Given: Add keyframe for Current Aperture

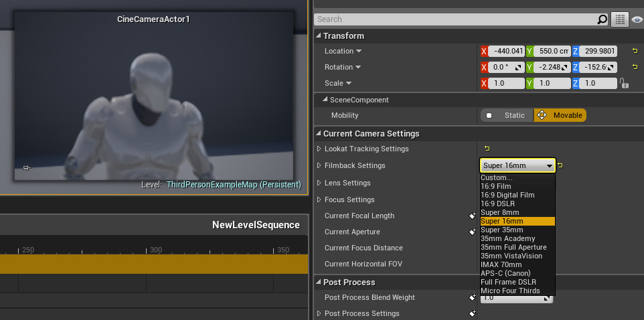Looking at the screenshot, I should [473, 232].
